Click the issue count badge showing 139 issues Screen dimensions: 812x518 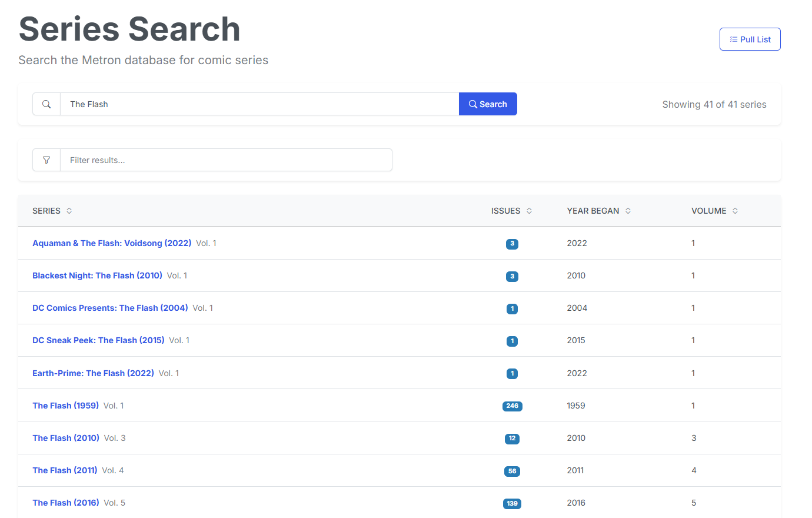pyautogui.click(x=512, y=503)
